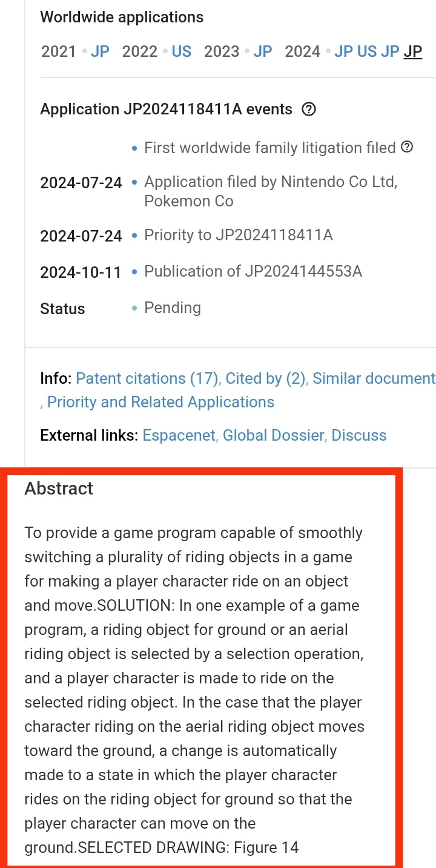Open the Cited by (2) list

point(265,378)
